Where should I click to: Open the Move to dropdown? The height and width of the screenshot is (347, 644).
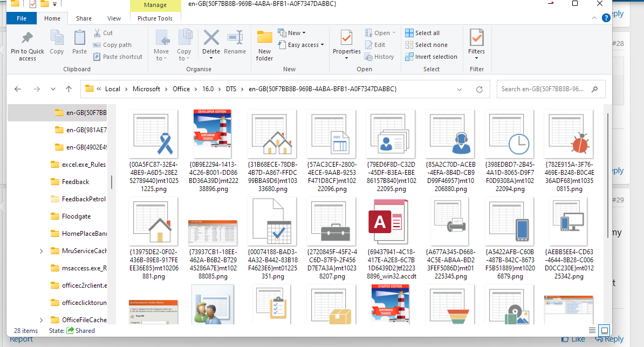click(x=161, y=44)
